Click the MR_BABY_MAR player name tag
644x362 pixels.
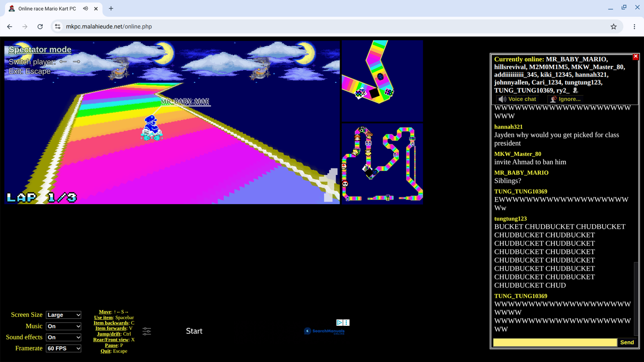click(185, 102)
